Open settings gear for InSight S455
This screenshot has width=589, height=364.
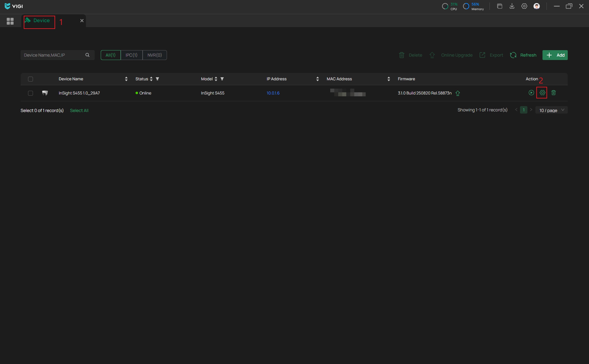[542, 93]
